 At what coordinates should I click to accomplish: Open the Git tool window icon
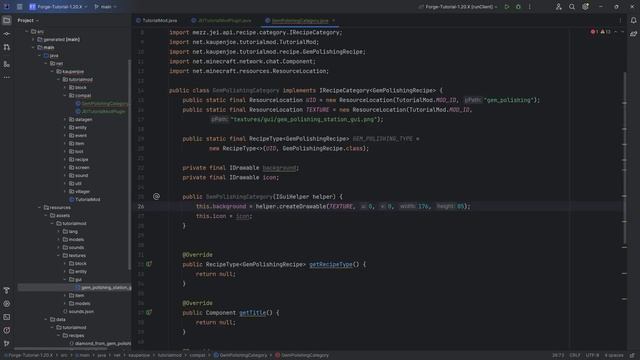tap(7, 343)
